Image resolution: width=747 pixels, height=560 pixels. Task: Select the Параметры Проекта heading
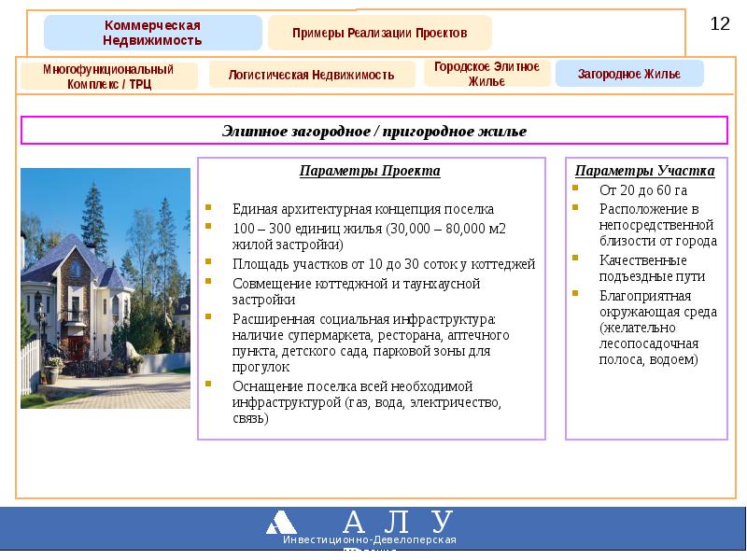click(370, 171)
